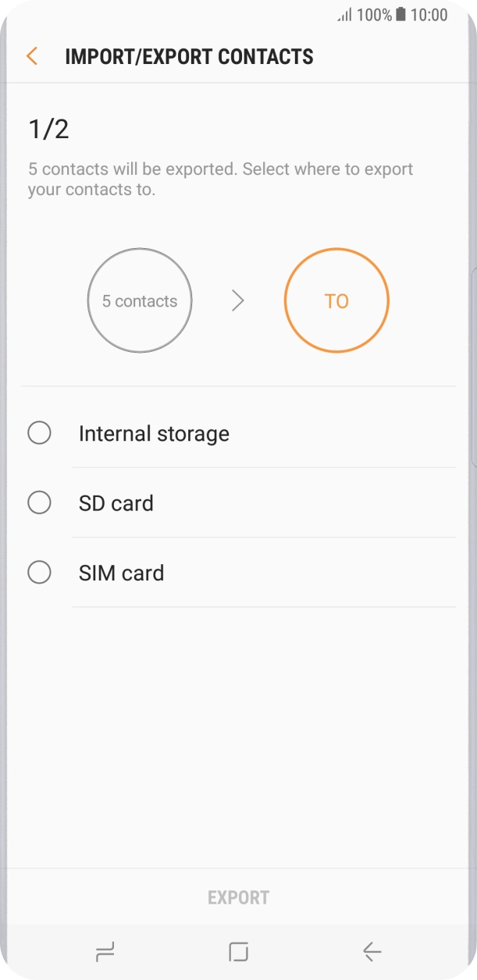Tap the EXPORT button
Screen dimensions: 477x980
click(238, 897)
